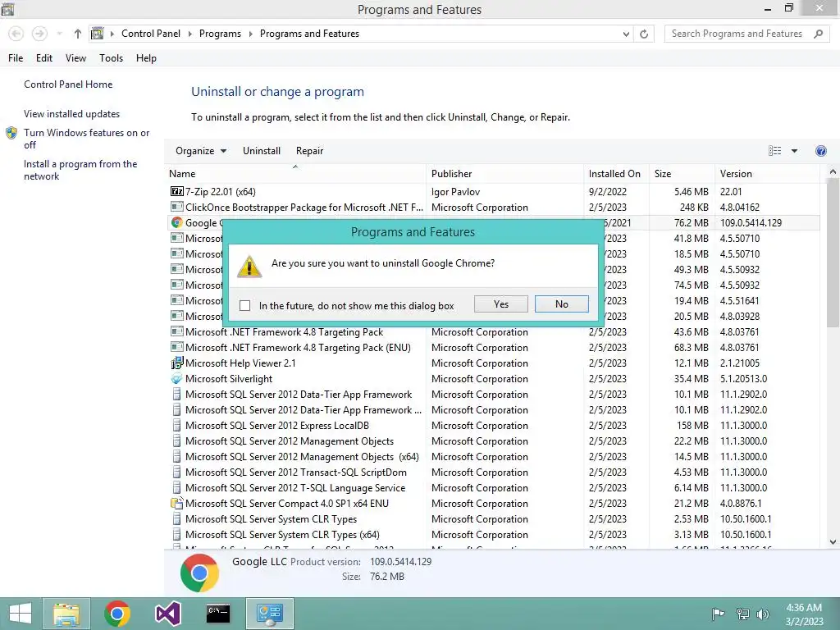Click the Control Panel taskbar icon
This screenshot has height=630, width=840.
pos(269,614)
